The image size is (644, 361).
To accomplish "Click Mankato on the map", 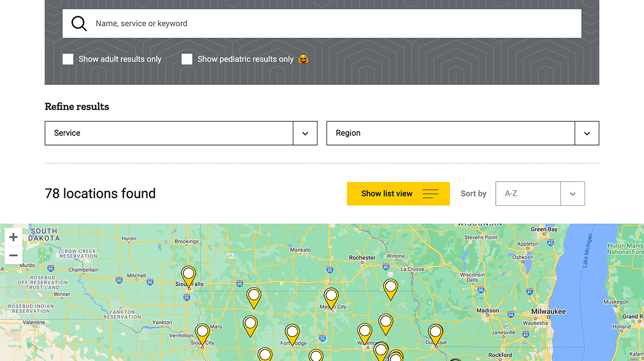I will tap(300, 250).
